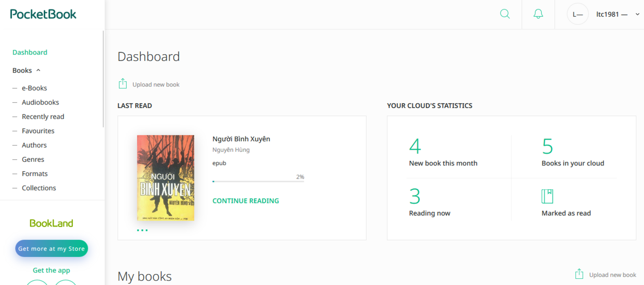644x285 pixels.
Task: Expand the ltc1981 account dropdown arrow
Action: (x=637, y=14)
